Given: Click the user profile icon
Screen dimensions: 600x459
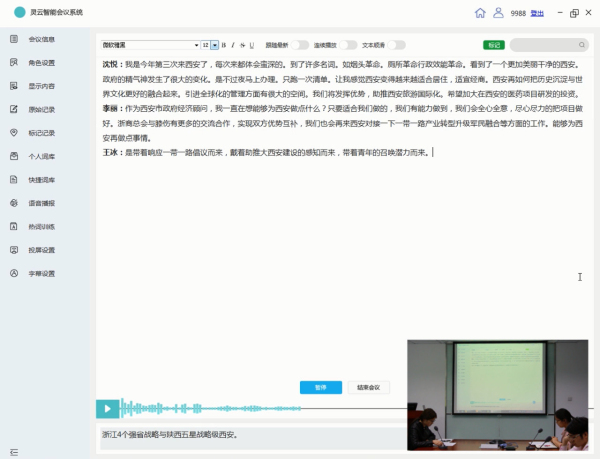Looking at the screenshot, I should click(x=498, y=13).
